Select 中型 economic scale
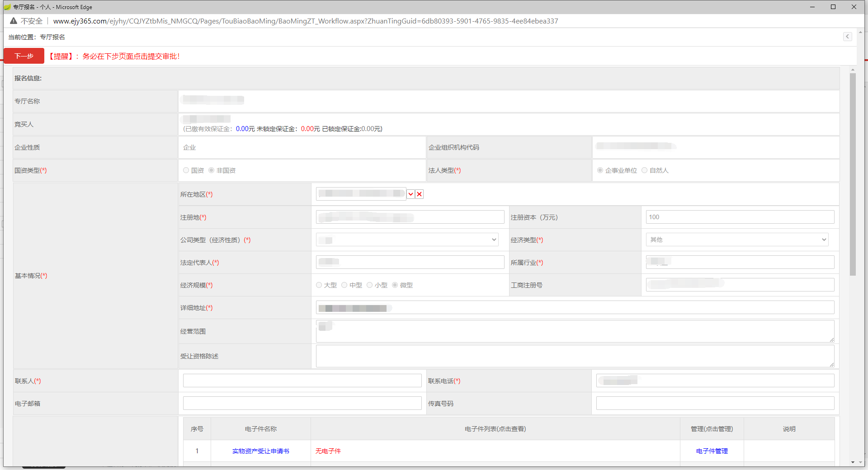 coord(344,285)
